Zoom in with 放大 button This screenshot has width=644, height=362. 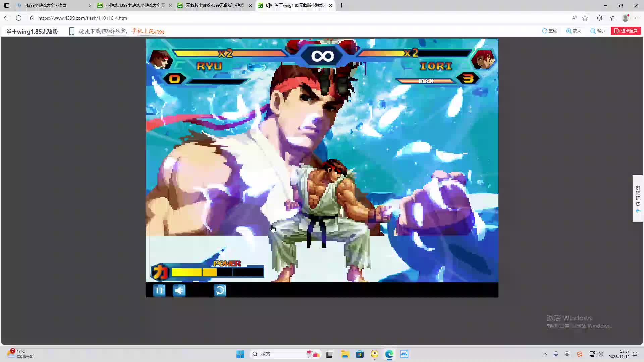pyautogui.click(x=574, y=31)
